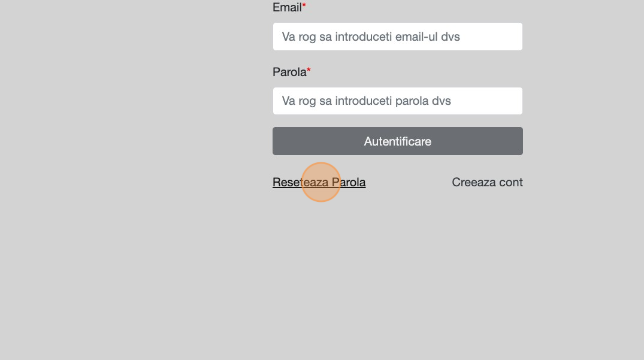Focus the field with placeholder "introduceti email-ul dvs"

[x=397, y=37]
